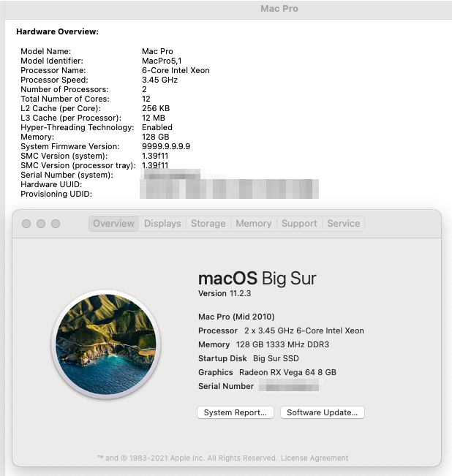Screen dimensions: 452x476
Task: Click the Hyper-Threading Technology value Enabled
Action: coord(157,127)
